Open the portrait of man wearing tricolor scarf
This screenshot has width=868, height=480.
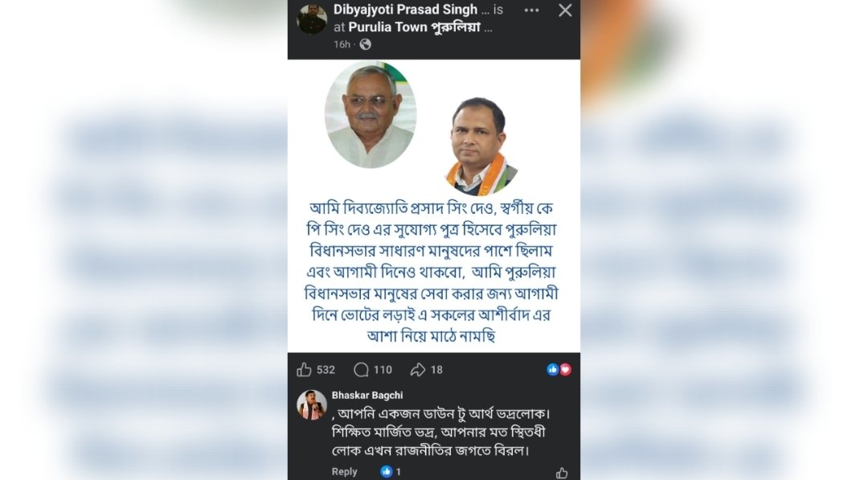(x=481, y=146)
